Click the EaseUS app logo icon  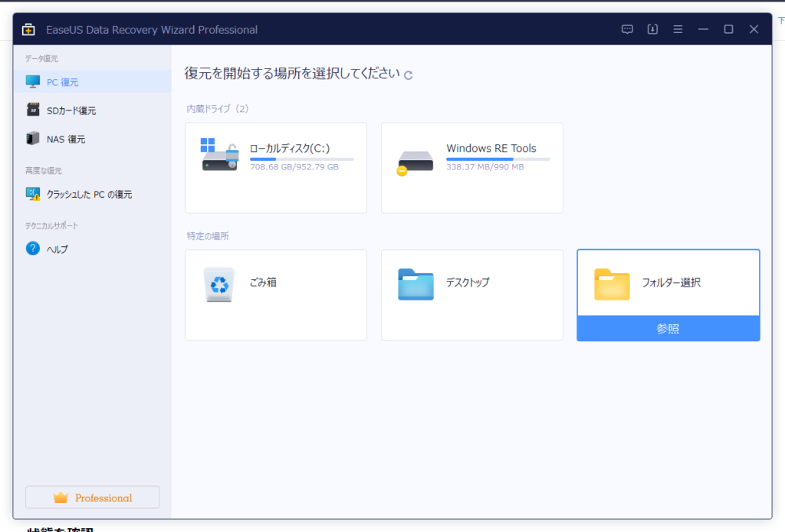tap(29, 30)
